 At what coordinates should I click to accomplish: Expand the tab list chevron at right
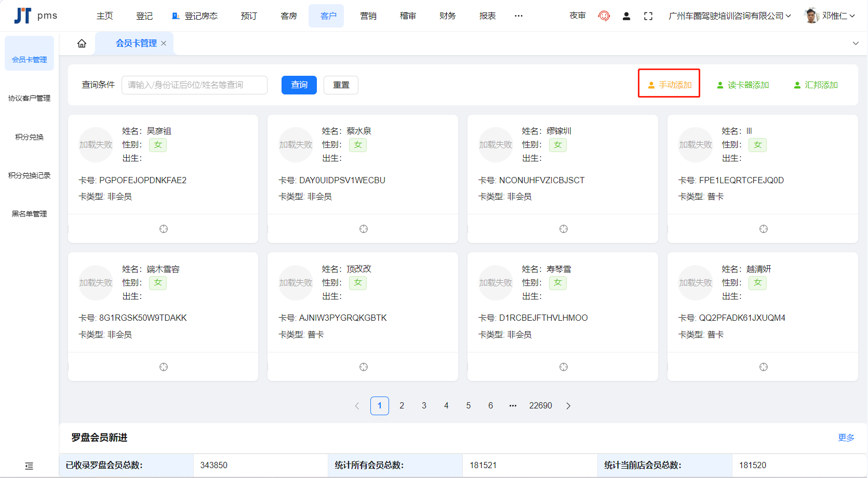(856, 44)
